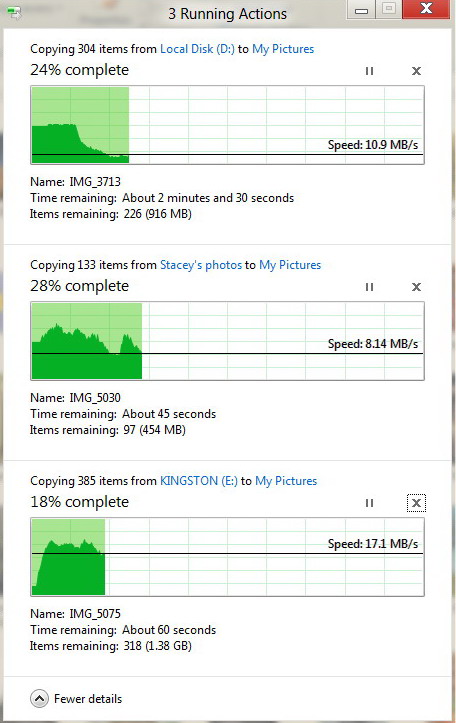Collapse view with Fewer details chevron
Screen dimensions: 456x723
[39, 699]
